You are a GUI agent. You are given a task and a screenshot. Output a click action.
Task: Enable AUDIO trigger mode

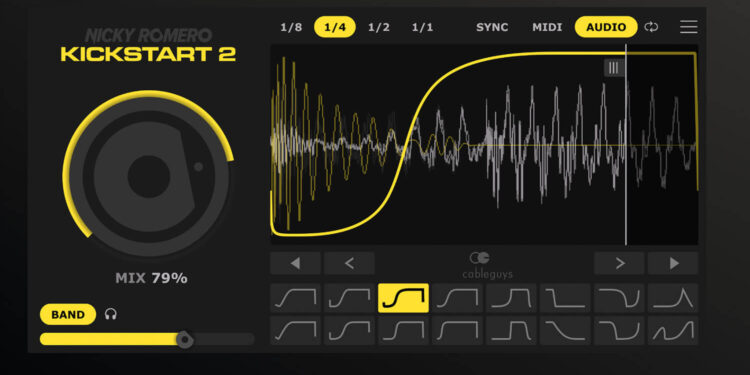tap(606, 27)
